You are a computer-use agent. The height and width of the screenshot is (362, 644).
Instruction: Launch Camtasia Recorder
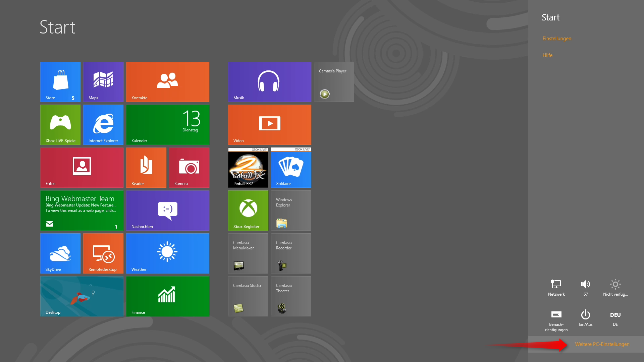click(290, 253)
